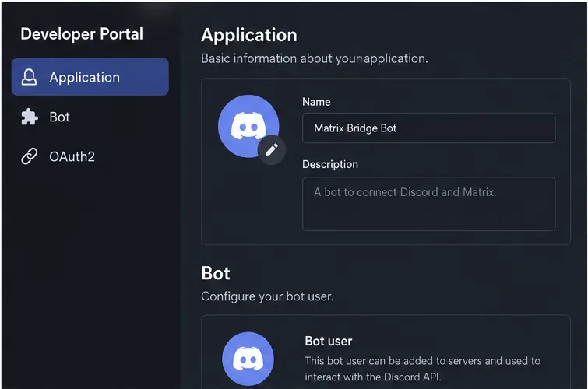
Task: Open the OAuth2 sidebar section
Action: coord(90,156)
